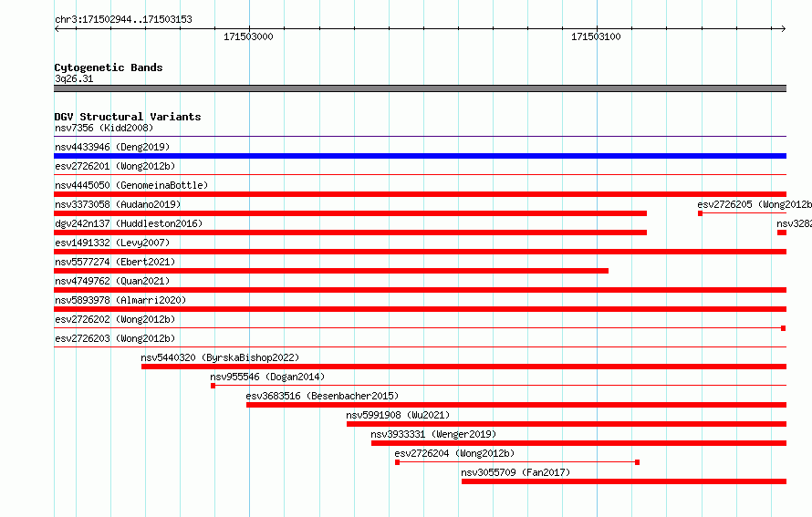Select esv2726202 (Wong2012b) label
The image size is (812, 517).
tap(115, 319)
